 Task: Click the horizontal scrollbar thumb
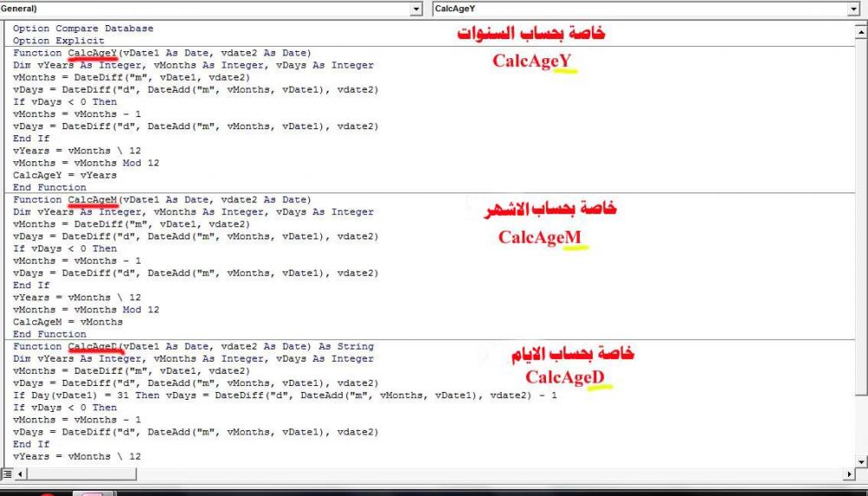click(82, 473)
